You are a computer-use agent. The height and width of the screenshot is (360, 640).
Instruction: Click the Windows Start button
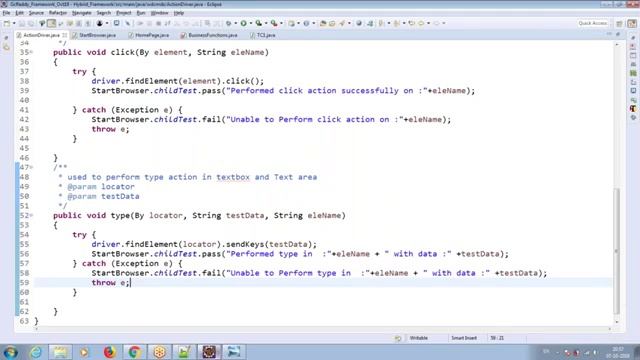click(x=10, y=352)
